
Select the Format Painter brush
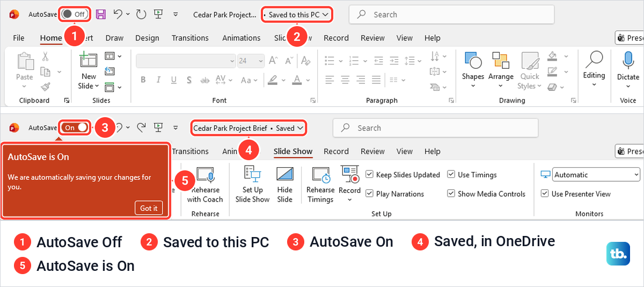[46, 87]
